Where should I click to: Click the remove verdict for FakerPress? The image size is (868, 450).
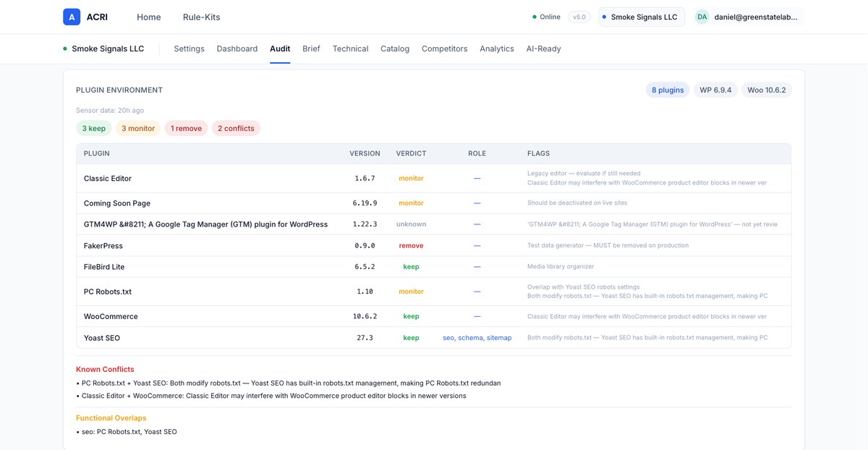point(411,245)
